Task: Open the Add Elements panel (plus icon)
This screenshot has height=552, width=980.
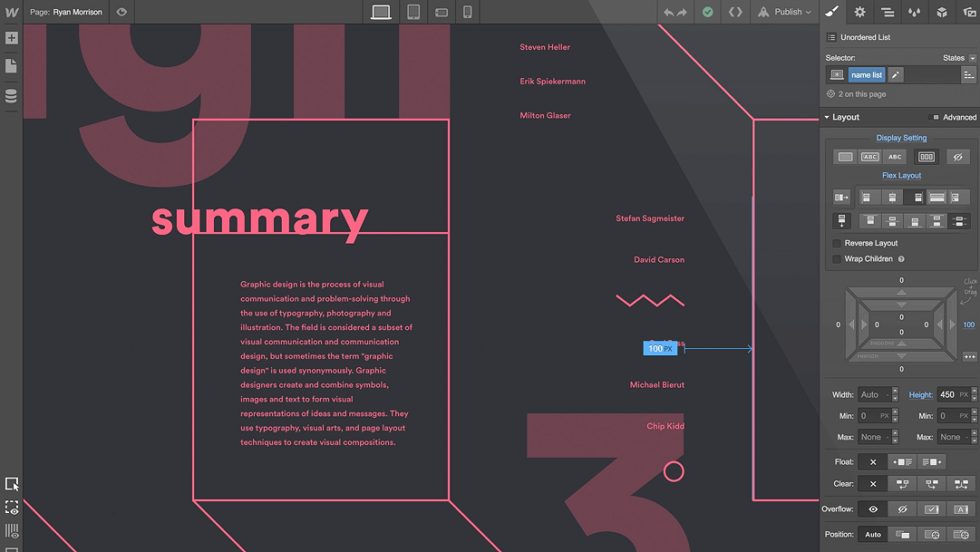Action: pyautogui.click(x=11, y=38)
